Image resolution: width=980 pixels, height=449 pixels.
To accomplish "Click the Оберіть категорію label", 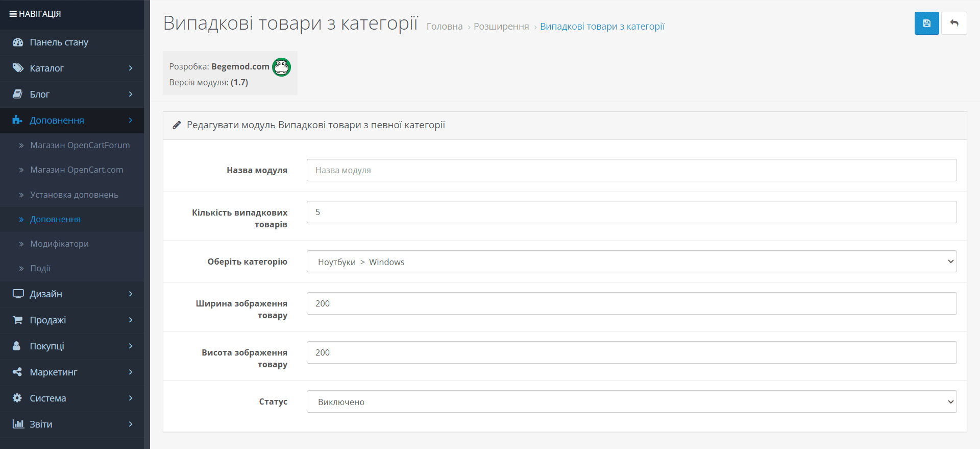I will [247, 262].
